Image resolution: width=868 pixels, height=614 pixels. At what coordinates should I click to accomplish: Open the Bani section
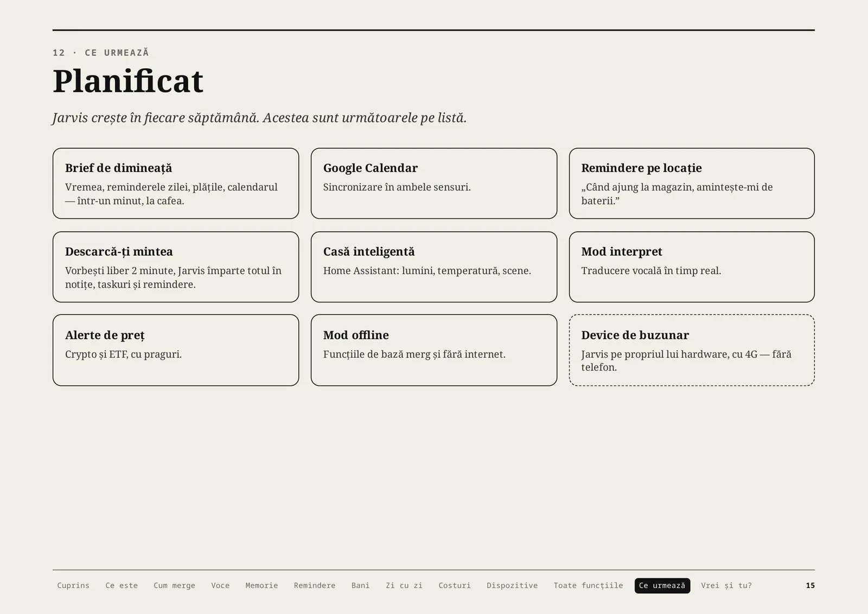(360, 585)
